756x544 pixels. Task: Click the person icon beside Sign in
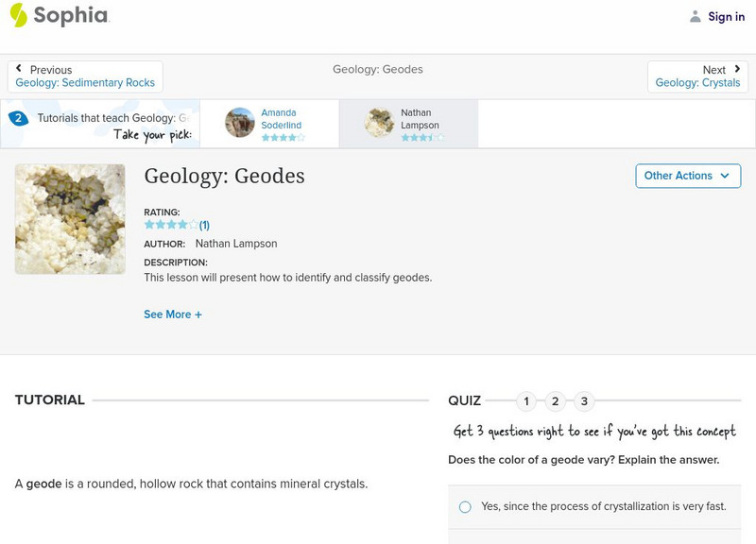696,16
